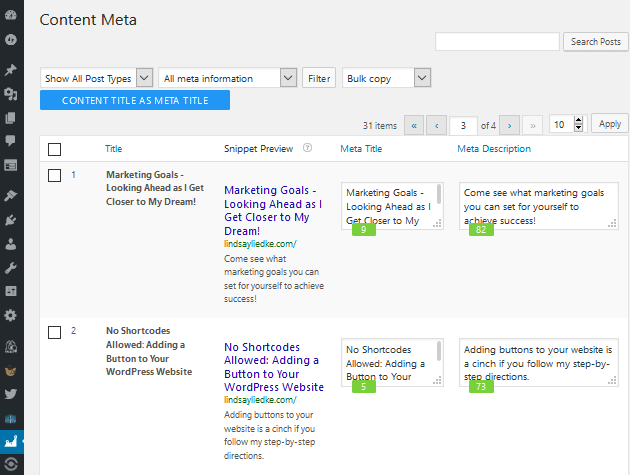Click the items-per-page stepper arrows
The image size is (630, 475).
tap(579, 124)
